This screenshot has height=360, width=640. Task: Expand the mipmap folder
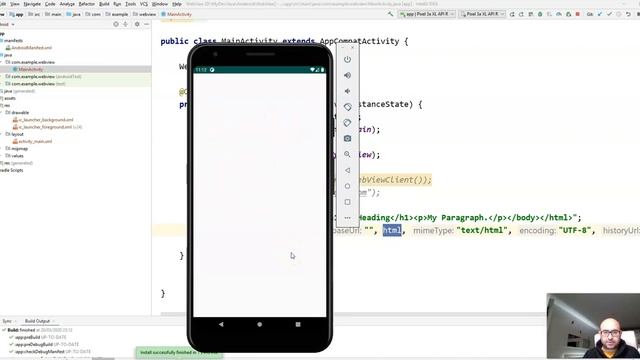[x=2, y=149]
